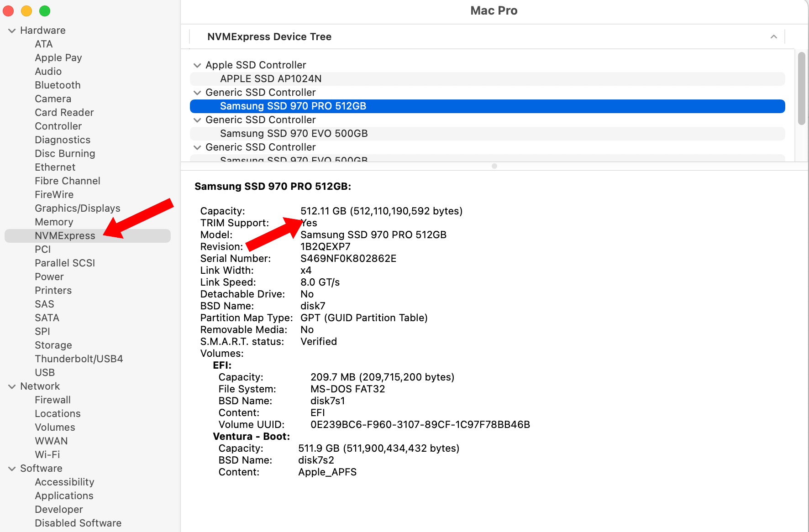The width and height of the screenshot is (809, 532).
Task: Collapse the Apple SSD Controller chevron
Action: click(x=197, y=65)
